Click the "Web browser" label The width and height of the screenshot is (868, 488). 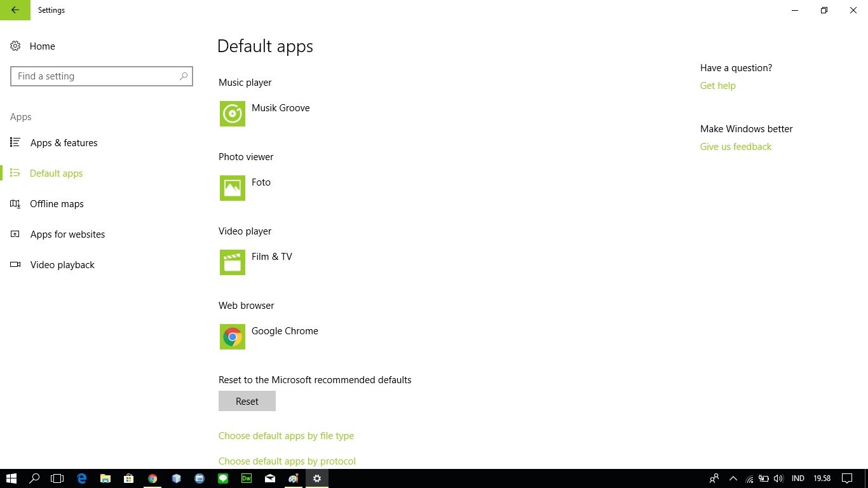(x=247, y=306)
